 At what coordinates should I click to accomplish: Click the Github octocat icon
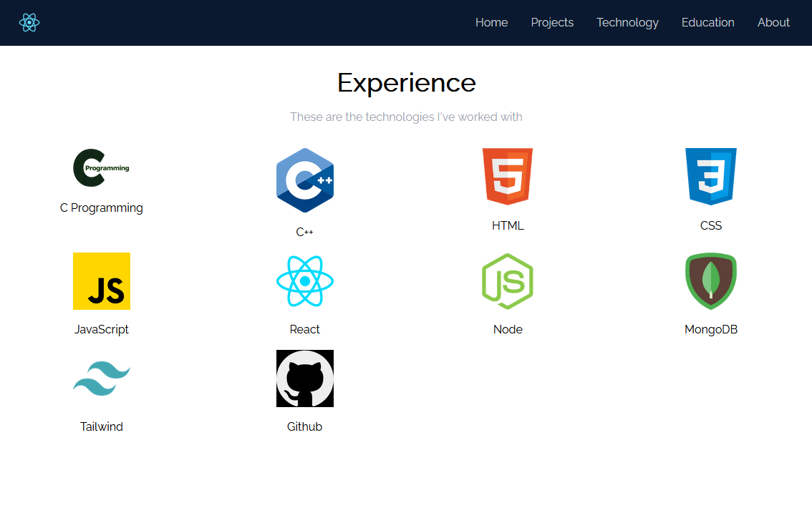305,378
